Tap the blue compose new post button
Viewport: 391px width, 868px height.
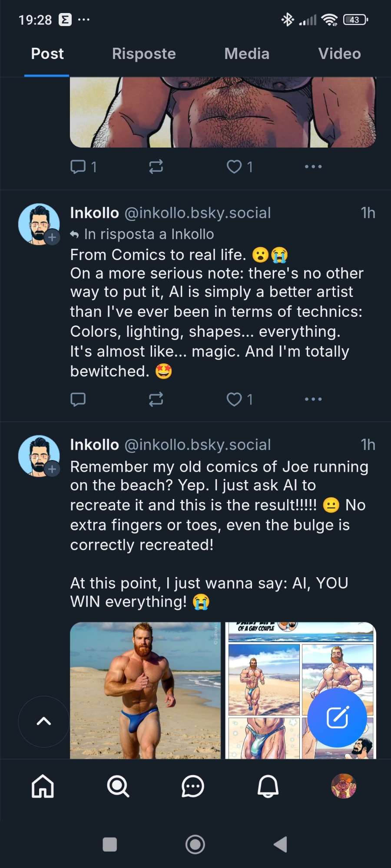pyautogui.click(x=337, y=717)
